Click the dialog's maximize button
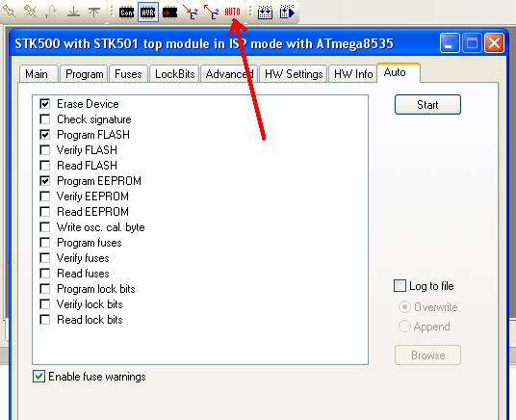This screenshot has height=420, width=516. click(472, 42)
